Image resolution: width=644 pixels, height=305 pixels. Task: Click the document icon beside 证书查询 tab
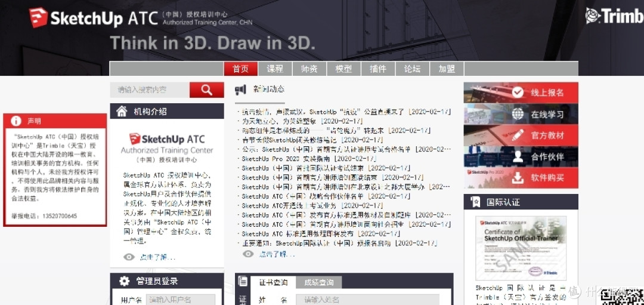click(x=243, y=281)
